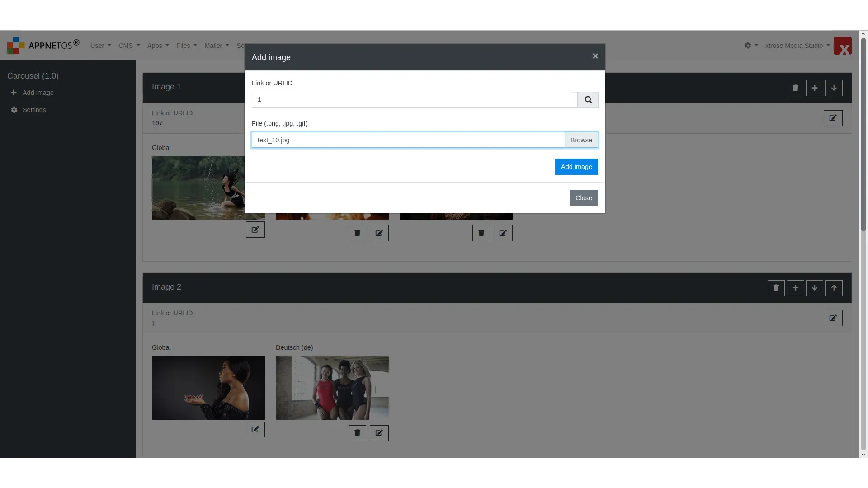
Task: Click the add image plus icon for Image 2
Action: click(x=795, y=288)
